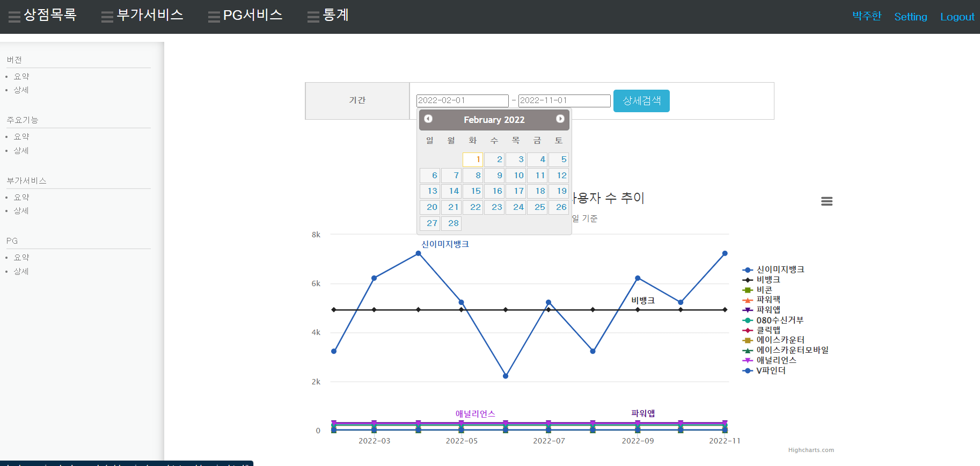Open 상세 under PG sidebar section

21,272
